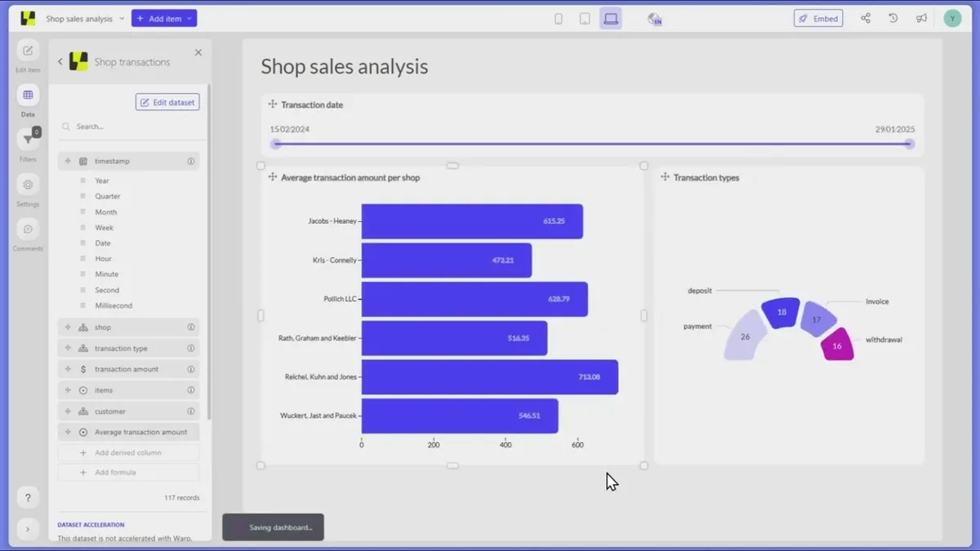980x551 pixels.
Task: Switch to tablet screen preview
Action: pyautogui.click(x=585, y=19)
